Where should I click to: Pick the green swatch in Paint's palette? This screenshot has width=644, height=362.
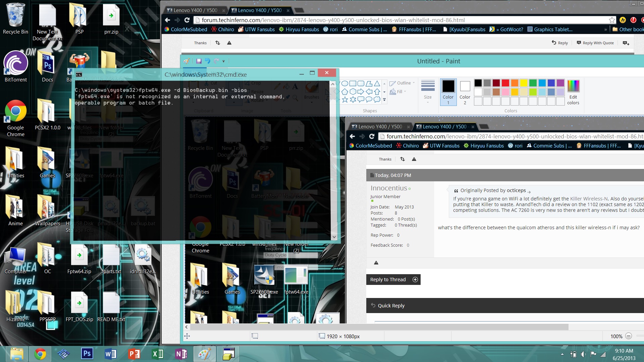[533, 83]
